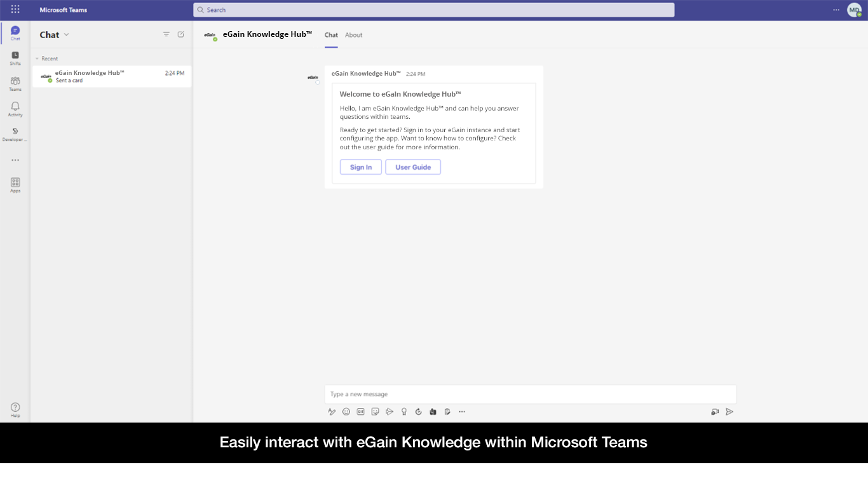Open the Activity bell in the left rail
The height and width of the screenshot is (488, 868).
[15, 109]
